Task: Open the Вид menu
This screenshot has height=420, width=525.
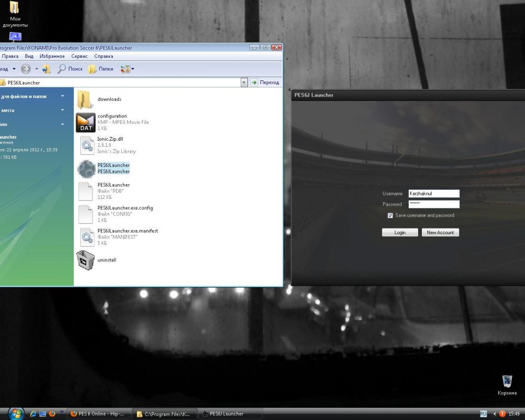Action: coord(29,56)
